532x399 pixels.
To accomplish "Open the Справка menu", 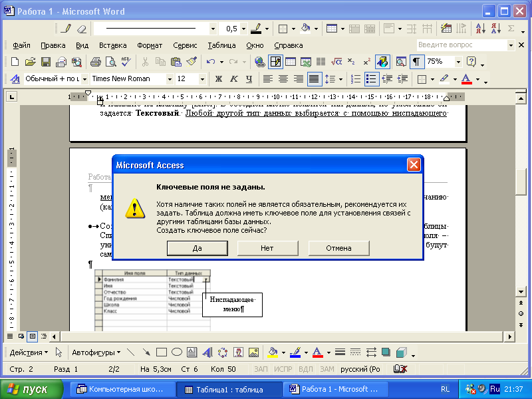I will 289,45.
